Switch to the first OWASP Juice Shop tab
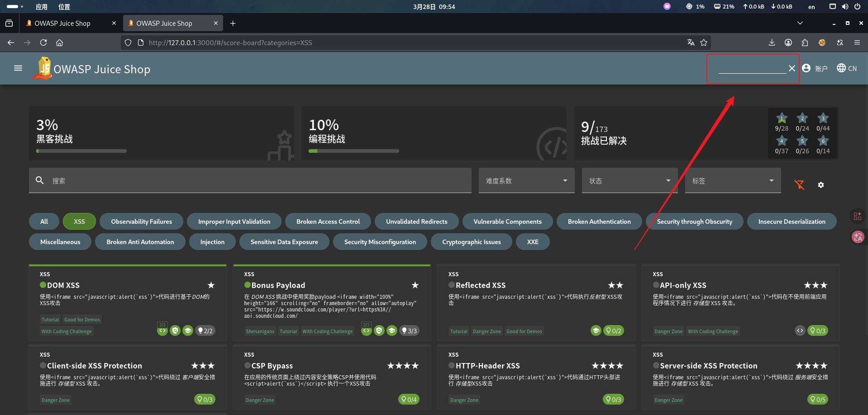 pos(70,23)
